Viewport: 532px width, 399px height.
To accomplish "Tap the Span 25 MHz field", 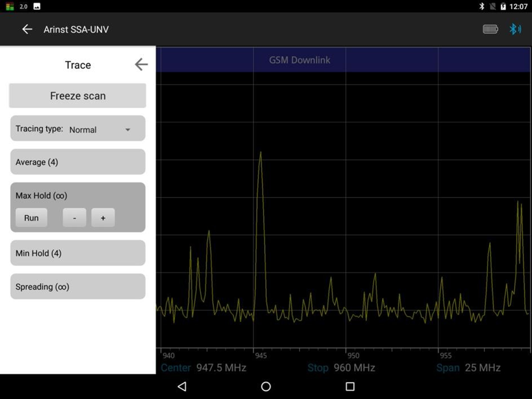I will (x=468, y=368).
